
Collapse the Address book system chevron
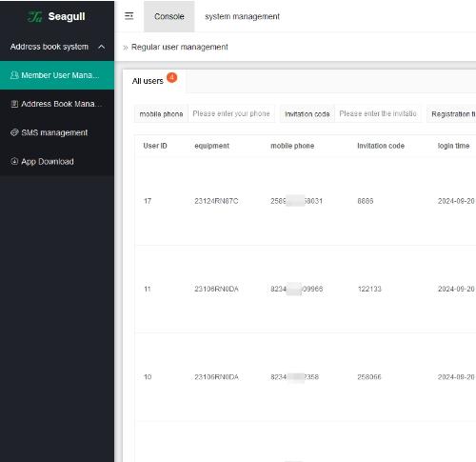click(102, 47)
